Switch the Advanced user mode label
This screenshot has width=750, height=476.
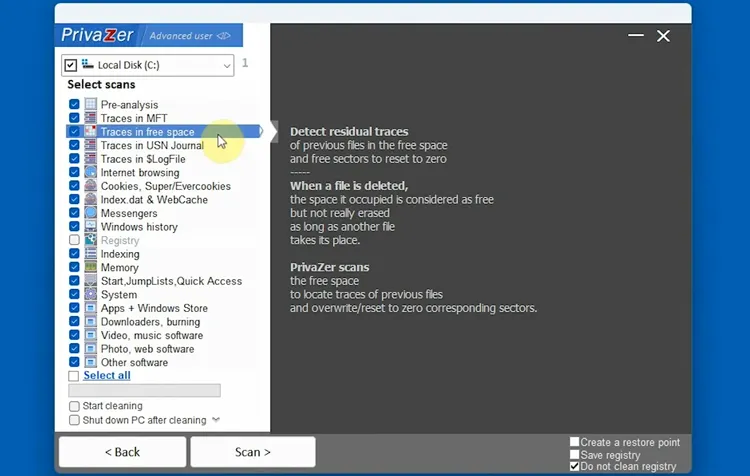181,36
